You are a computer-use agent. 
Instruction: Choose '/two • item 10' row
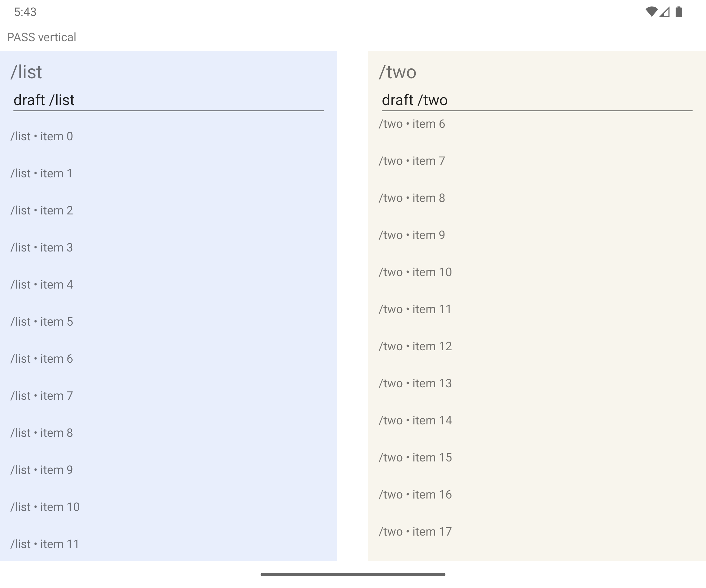537,272
